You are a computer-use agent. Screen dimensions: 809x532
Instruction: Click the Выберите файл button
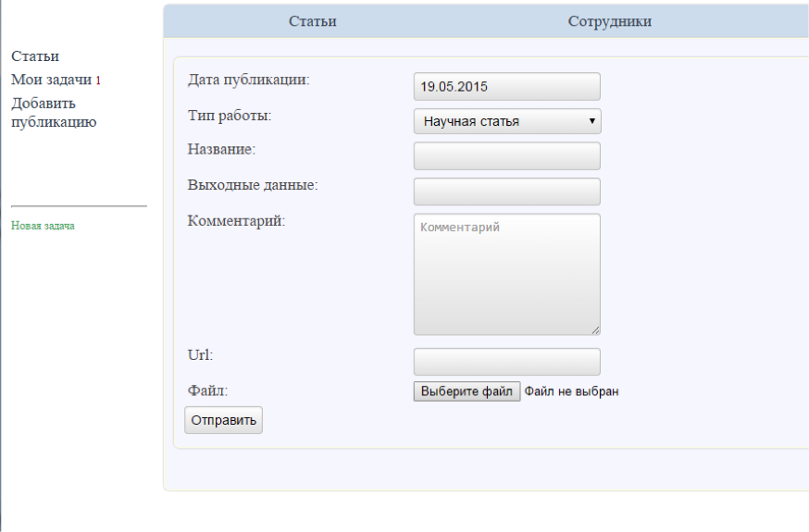point(467,391)
